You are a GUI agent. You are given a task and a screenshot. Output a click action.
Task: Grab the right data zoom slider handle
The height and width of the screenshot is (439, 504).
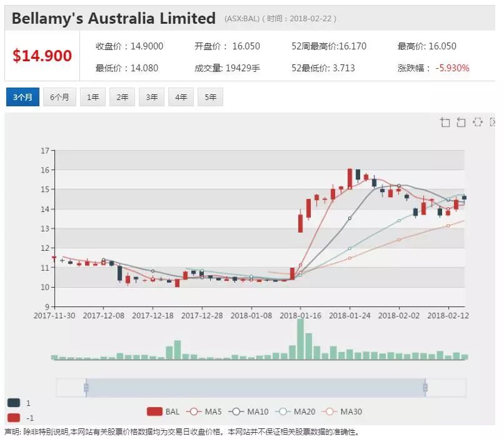(425, 388)
